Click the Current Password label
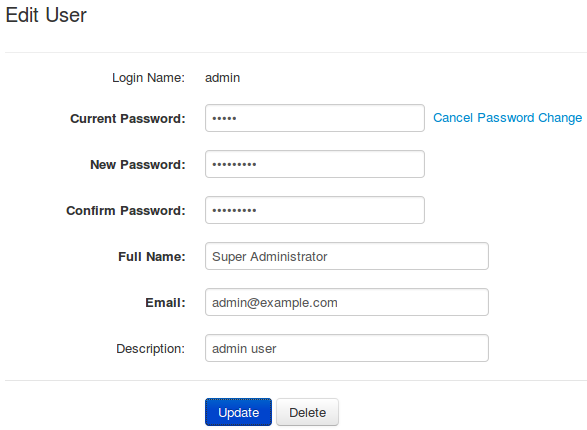Image resolution: width=587 pixels, height=430 pixels. [x=128, y=119]
